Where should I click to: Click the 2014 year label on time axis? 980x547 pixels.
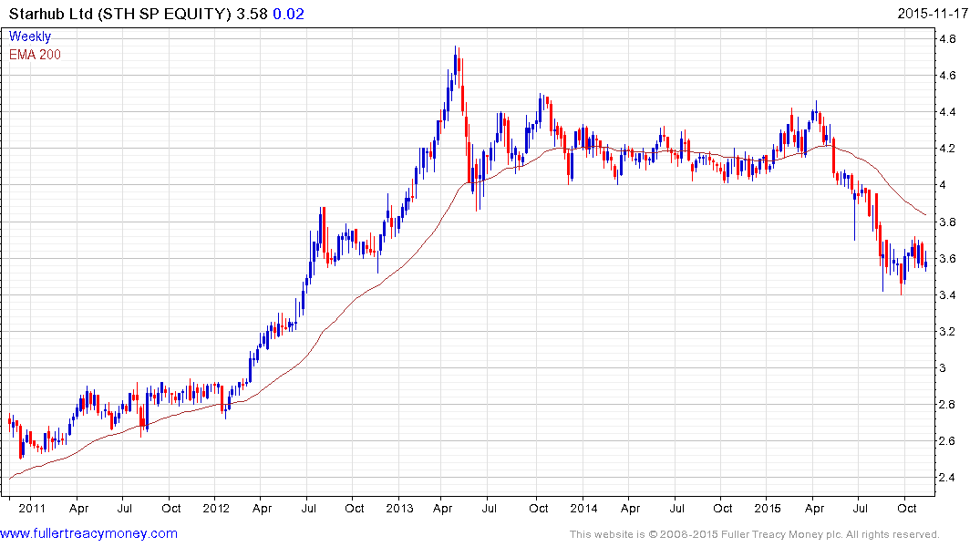click(583, 508)
